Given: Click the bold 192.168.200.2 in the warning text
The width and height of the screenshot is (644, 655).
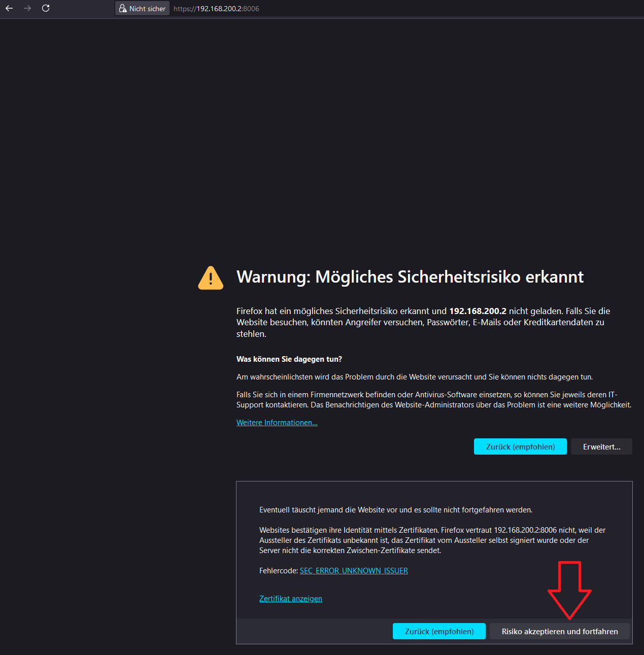Looking at the screenshot, I should 478,311.
